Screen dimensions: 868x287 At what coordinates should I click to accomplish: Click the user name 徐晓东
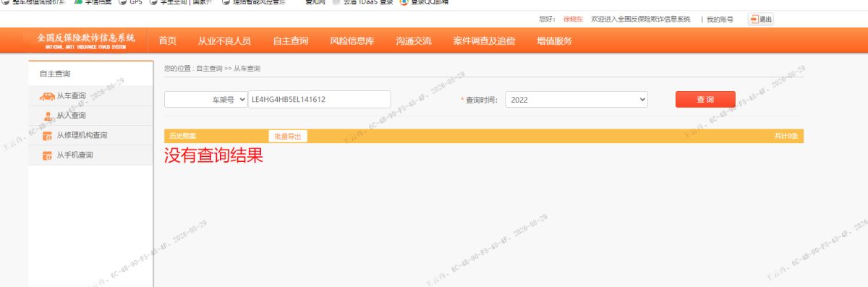click(573, 19)
